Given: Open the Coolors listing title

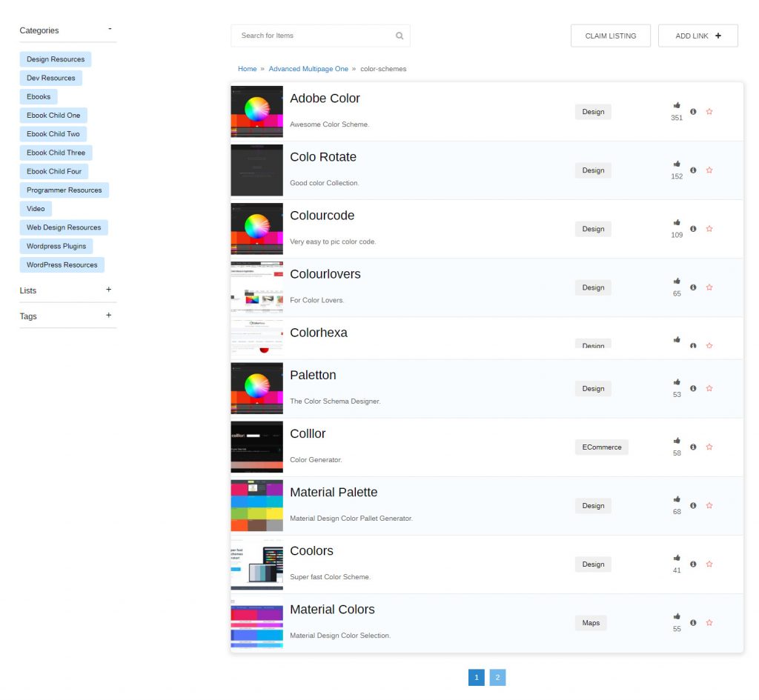Looking at the screenshot, I should 312,551.
